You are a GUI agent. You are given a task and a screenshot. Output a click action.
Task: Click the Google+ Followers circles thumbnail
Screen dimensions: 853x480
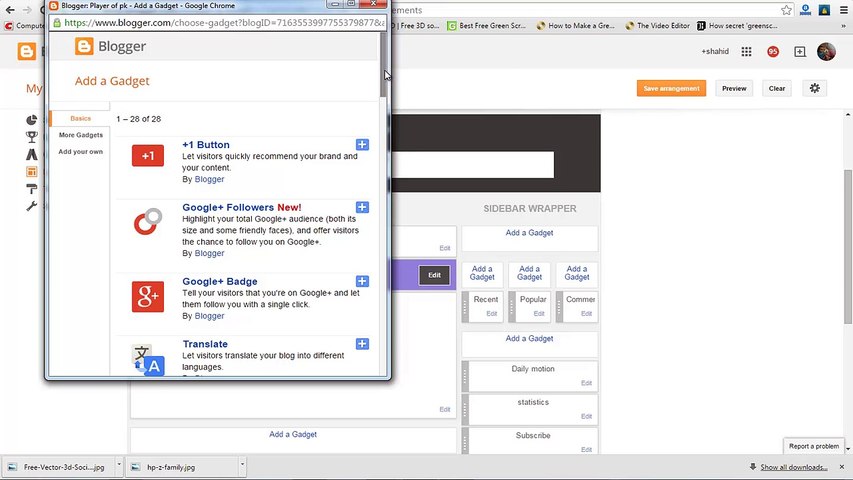(148, 221)
